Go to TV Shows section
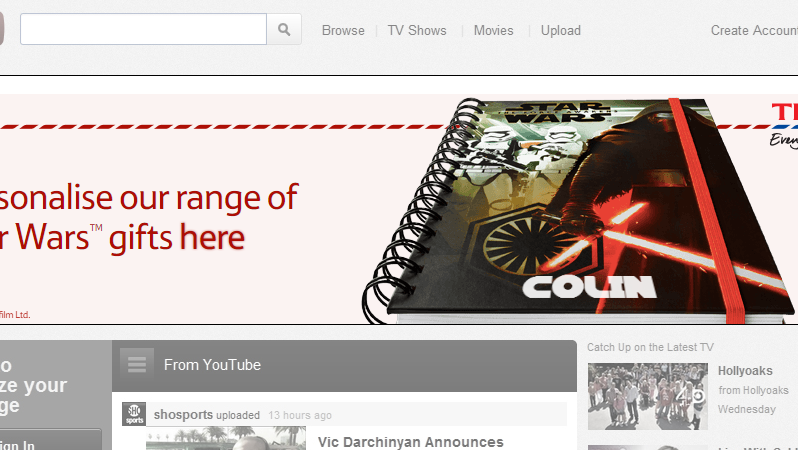The width and height of the screenshot is (798, 450). click(x=417, y=31)
